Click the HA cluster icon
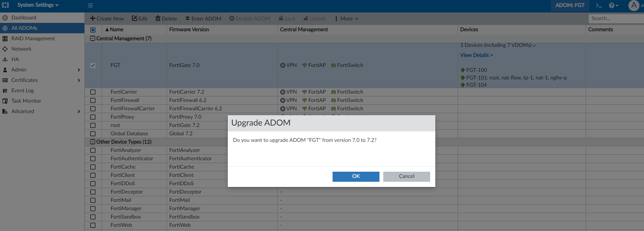The width and height of the screenshot is (644, 231). coord(5,59)
